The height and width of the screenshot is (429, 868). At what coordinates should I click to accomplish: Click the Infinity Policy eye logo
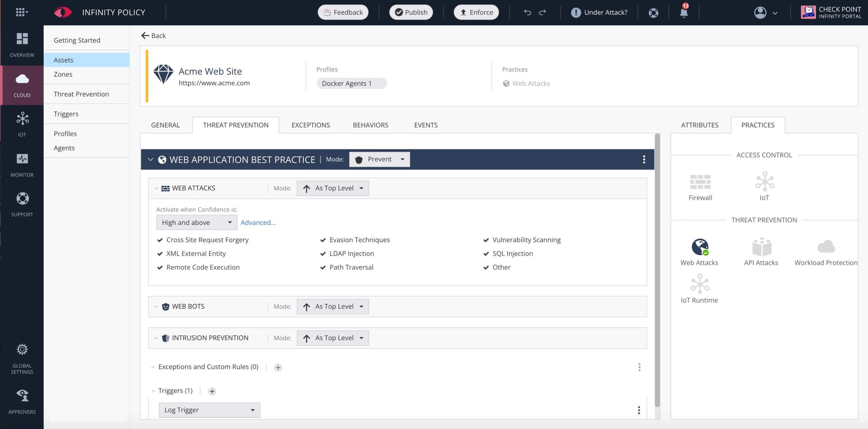(63, 13)
